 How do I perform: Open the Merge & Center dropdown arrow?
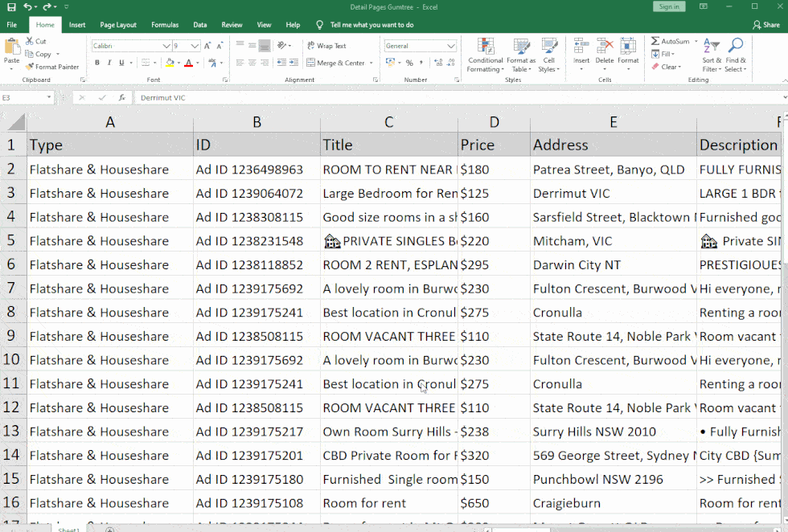coord(371,63)
